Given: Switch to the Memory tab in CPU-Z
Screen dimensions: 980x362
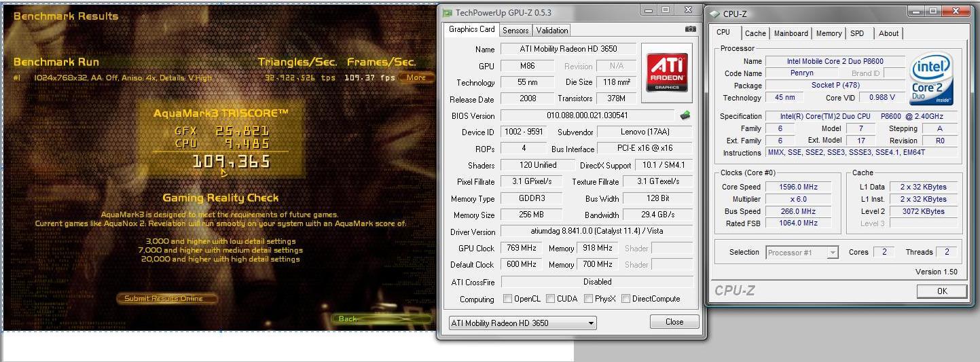Looking at the screenshot, I should pyautogui.click(x=829, y=33).
